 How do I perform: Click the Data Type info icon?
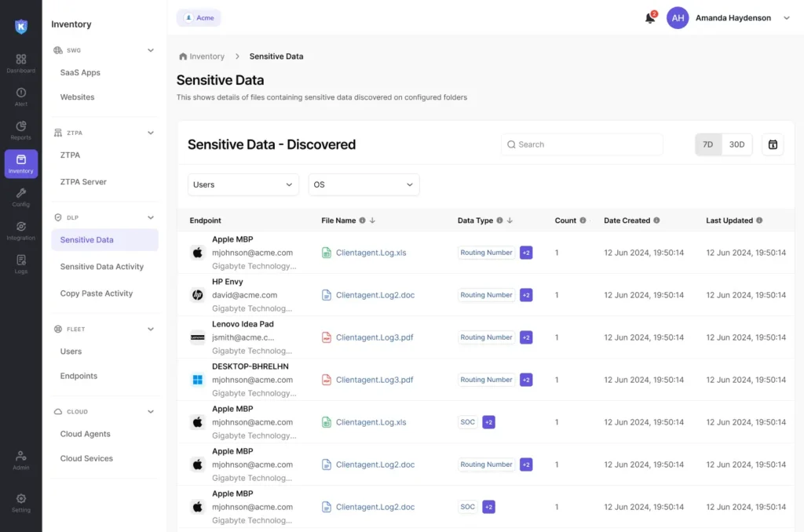pos(499,220)
